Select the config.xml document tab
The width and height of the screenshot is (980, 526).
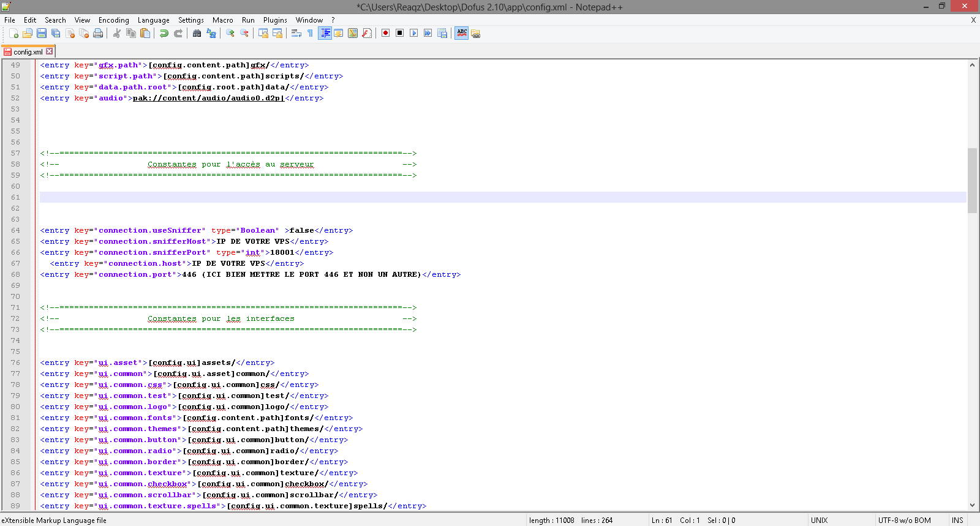point(28,51)
